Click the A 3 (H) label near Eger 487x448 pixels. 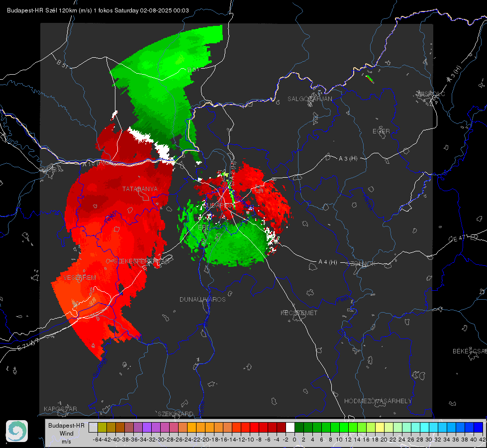coord(348,159)
